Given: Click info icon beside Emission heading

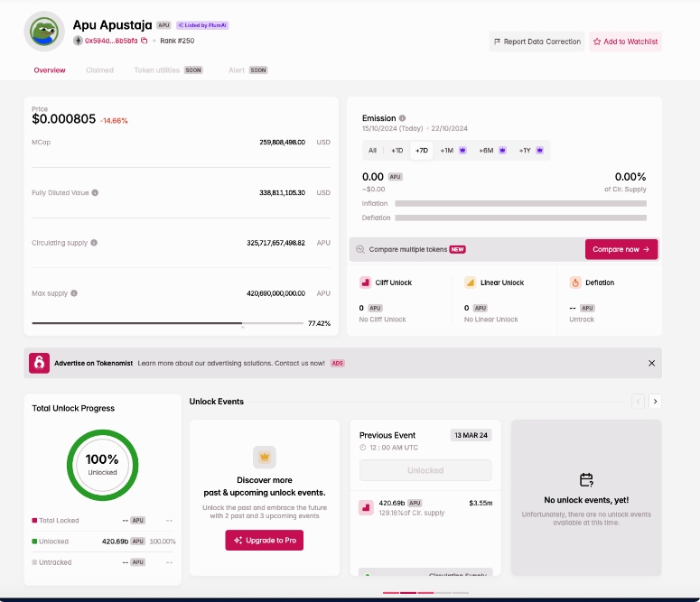Looking at the screenshot, I should click(402, 118).
